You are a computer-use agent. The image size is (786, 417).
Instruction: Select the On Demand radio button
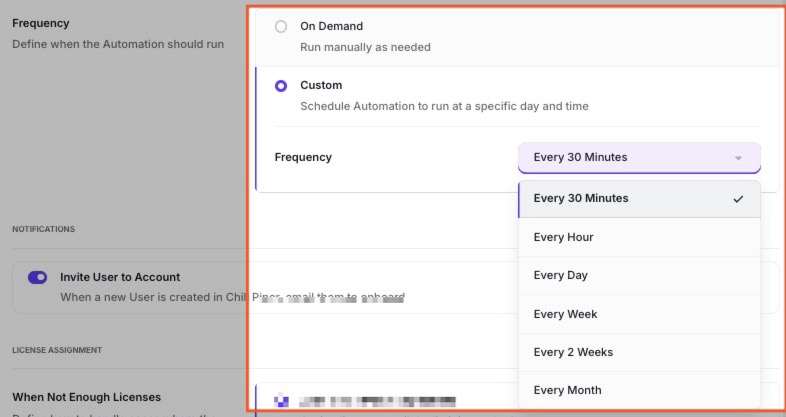pyautogui.click(x=281, y=27)
